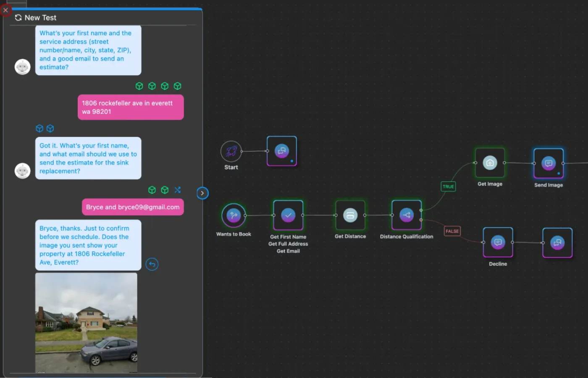Viewport: 588px width, 378px height.
Task: Open the chat node next to Start
Action: (282, 151)
